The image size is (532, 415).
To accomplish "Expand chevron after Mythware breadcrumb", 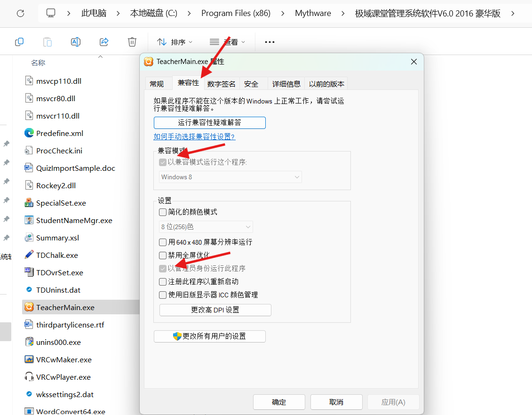I will (343, 13).
